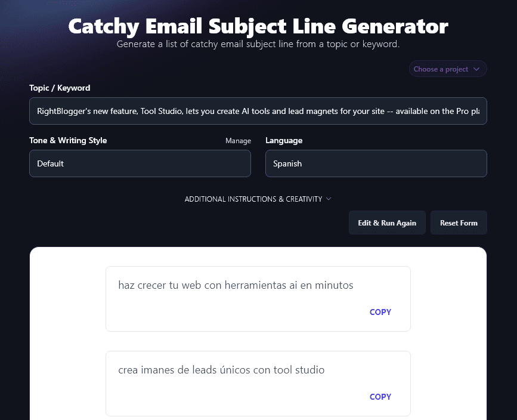Image resolution: width=517 pixels, height=420 pixels.
Task: Click inside the Topic / Keyword input field
Action: pos(258,111)
